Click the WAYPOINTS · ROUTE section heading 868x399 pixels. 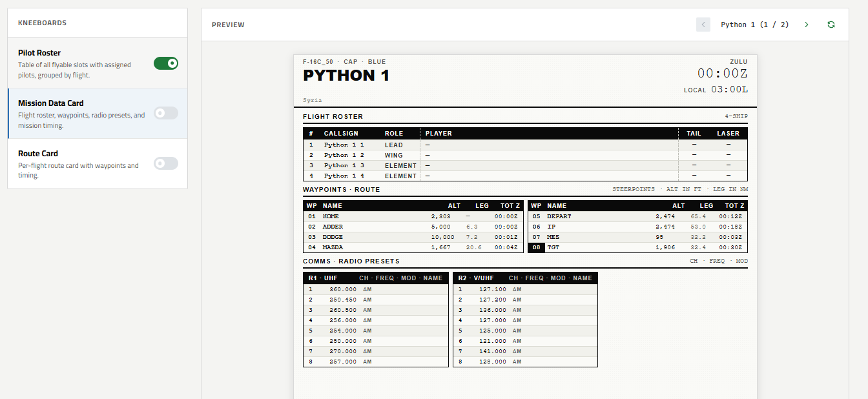pos(341,190)
